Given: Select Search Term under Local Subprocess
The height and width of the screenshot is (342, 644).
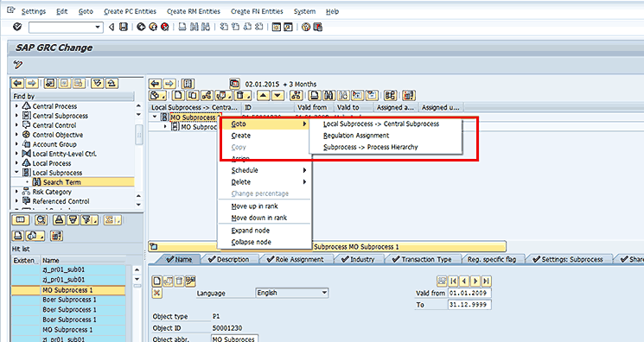Looking at the screenshot, I should (x=61, y=182).
